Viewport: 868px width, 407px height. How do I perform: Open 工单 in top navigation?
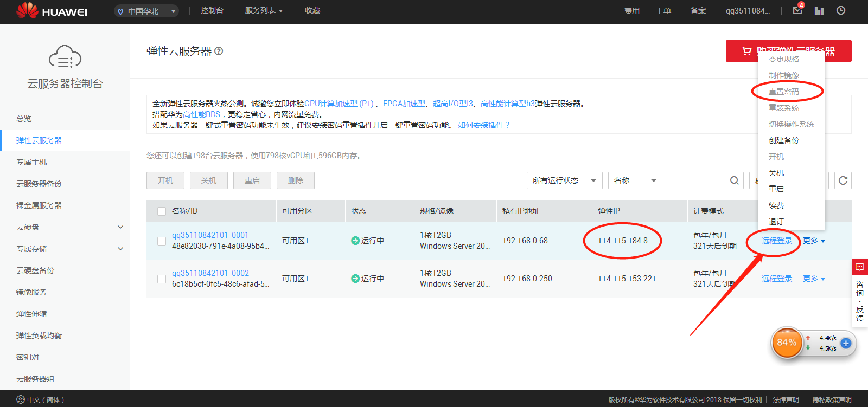pyautogui.click(x=663, y=11)
